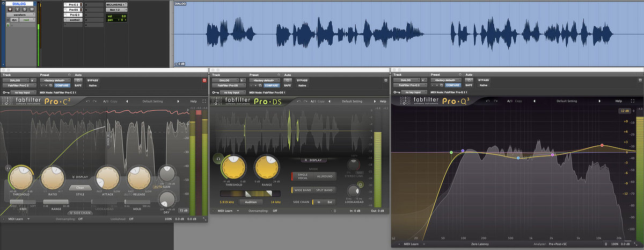Screen dimensions: 644x250
Task: Set side chain to Ext in Pro-DS
Action: (x=330, y=202)
